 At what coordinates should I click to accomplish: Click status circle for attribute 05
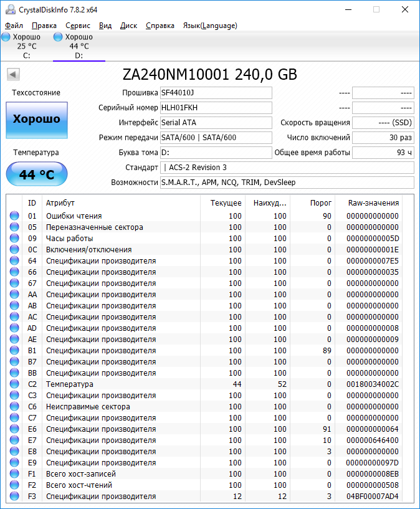coord(14,227)
